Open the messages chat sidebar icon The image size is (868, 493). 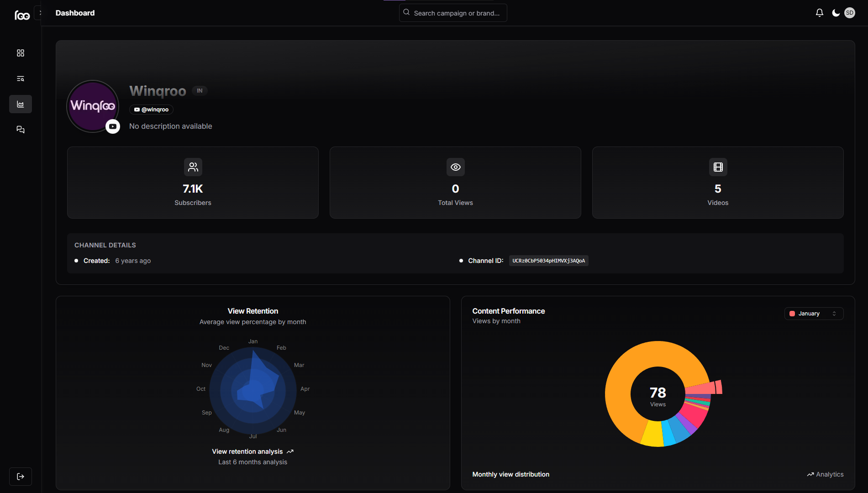(21, 130)
